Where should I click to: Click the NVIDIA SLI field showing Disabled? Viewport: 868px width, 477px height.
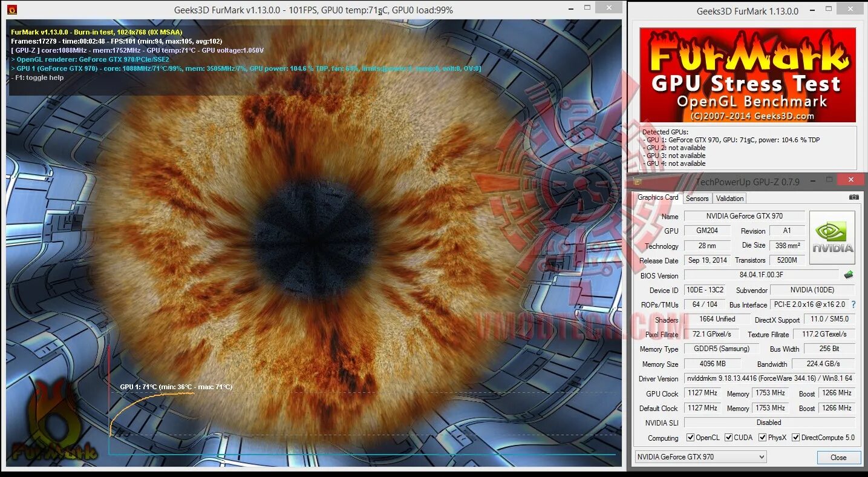tap(769, 423)
